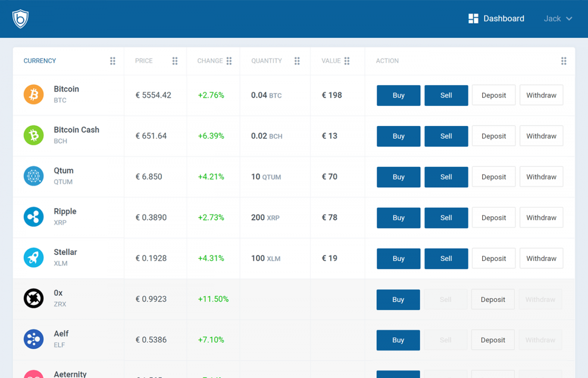Viewport: 588px width, 378px height.
Task: Click the Change column grip handle
Action: [229, 61]
